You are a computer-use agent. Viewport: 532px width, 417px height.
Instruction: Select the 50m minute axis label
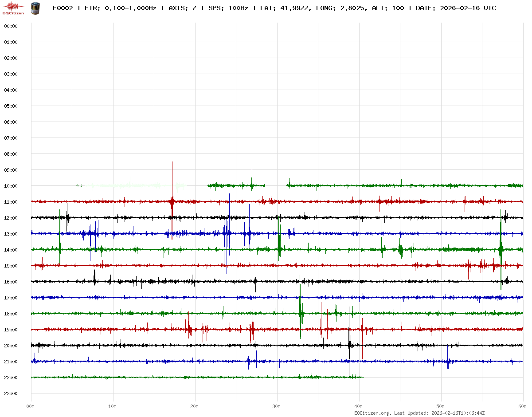click(441, 406)
